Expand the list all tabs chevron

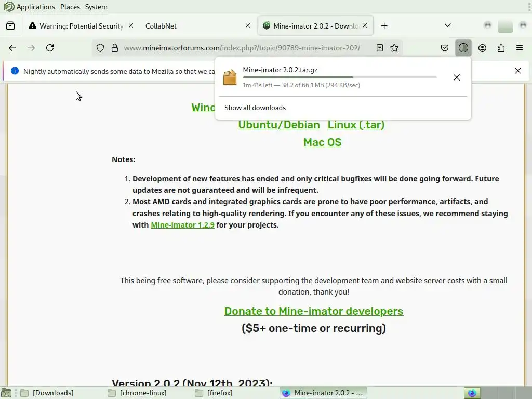pyautogui.click(x=448, y=25)
